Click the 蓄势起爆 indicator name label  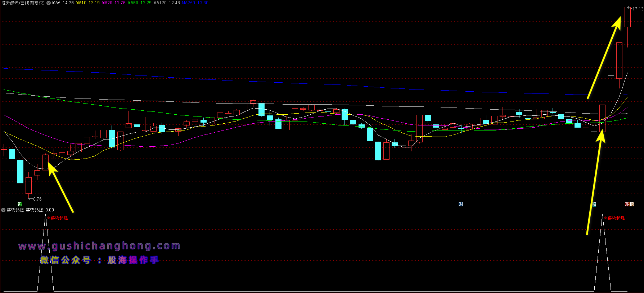[x=15, y=210]
